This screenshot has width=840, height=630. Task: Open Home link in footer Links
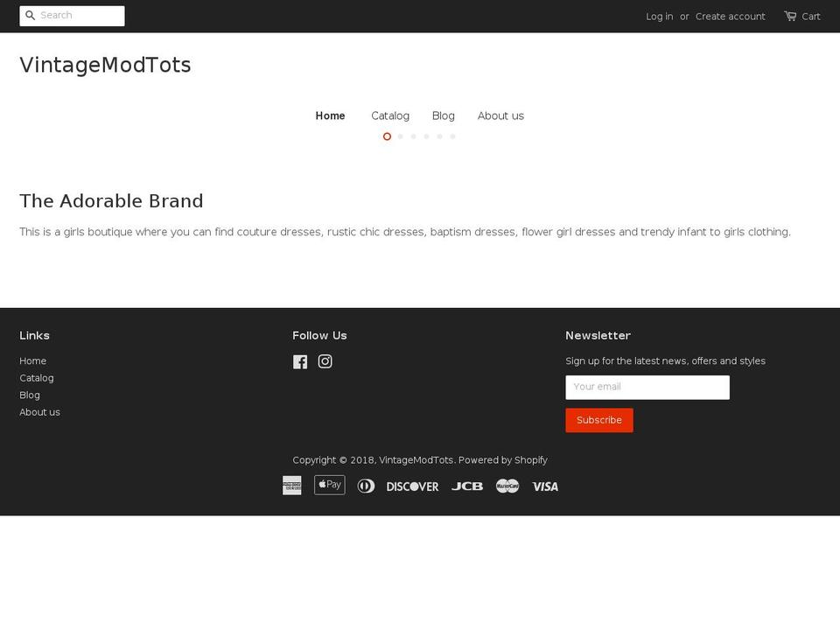pos(32,361)
